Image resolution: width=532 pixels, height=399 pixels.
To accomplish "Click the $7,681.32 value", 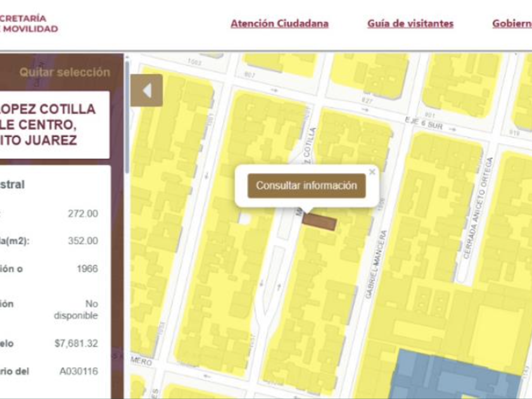I will click(x=77, y=343).
